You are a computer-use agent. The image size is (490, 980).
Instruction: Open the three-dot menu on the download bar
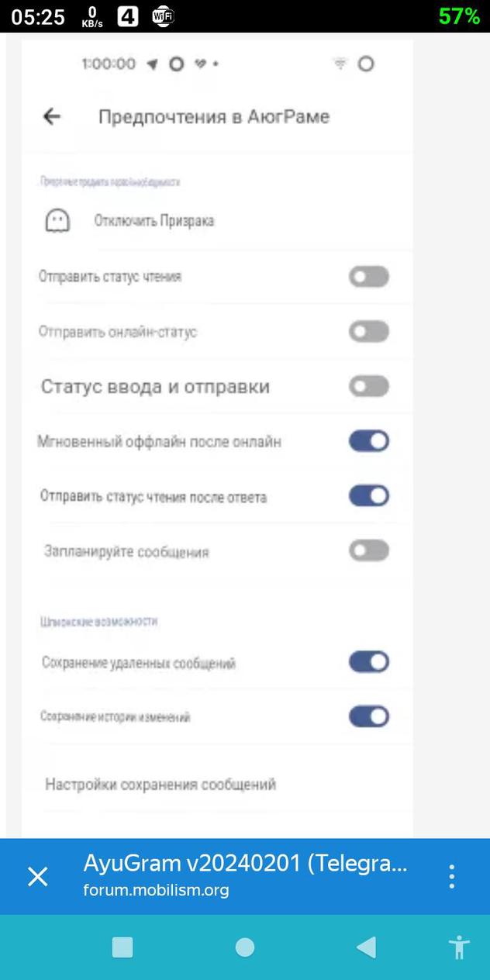[450, 876]
